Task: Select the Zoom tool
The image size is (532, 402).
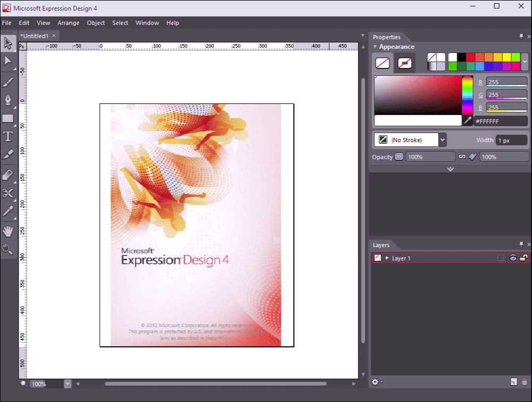Action: (x=8, y=249)
